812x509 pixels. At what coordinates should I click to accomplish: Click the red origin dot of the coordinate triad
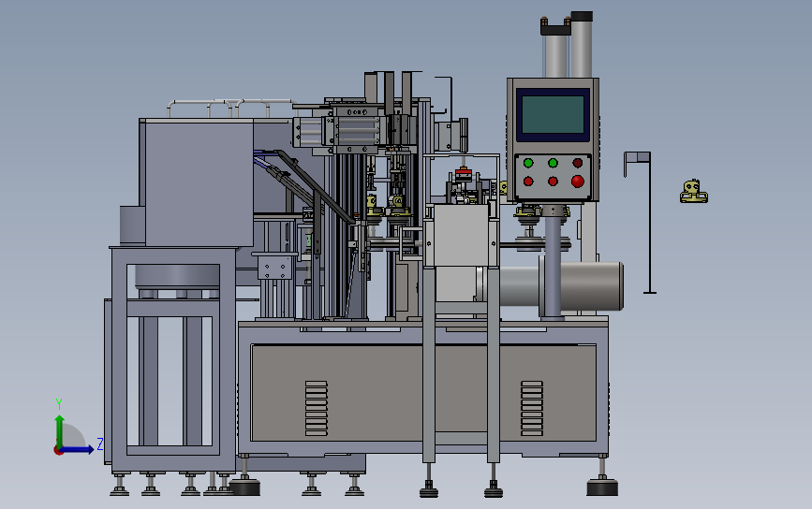(x=58, y=450)
